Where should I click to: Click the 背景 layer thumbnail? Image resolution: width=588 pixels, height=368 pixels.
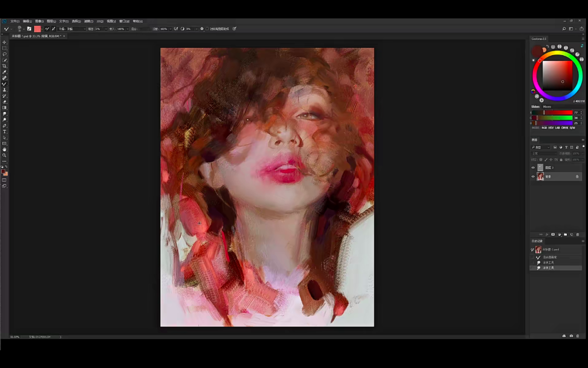pos(540,177)
